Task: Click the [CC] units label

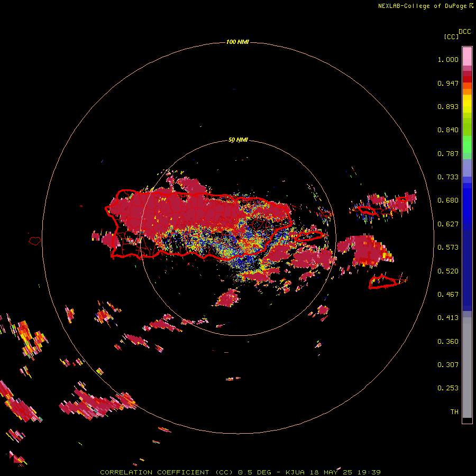Action: 451,36
